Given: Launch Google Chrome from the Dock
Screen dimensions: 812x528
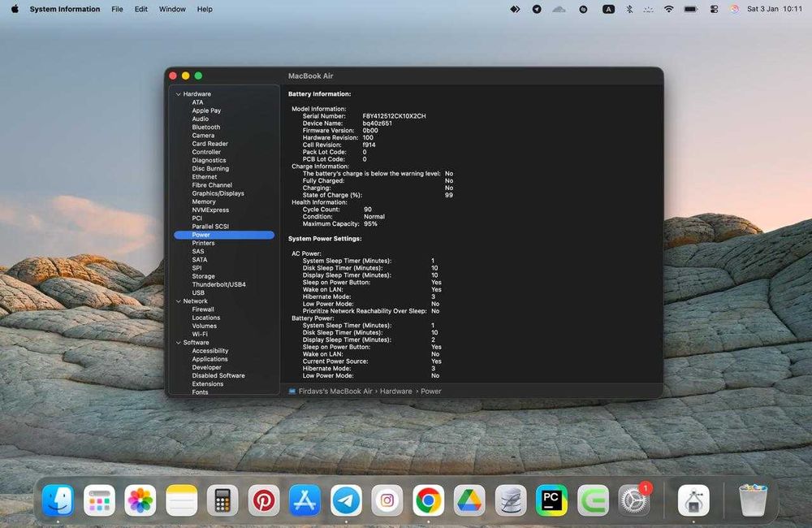Looking at the screenshot, I should pos(428,500).
